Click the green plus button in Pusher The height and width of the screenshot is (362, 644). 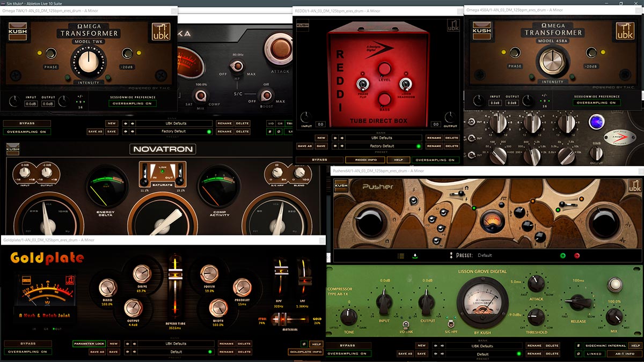coord(563,256)
